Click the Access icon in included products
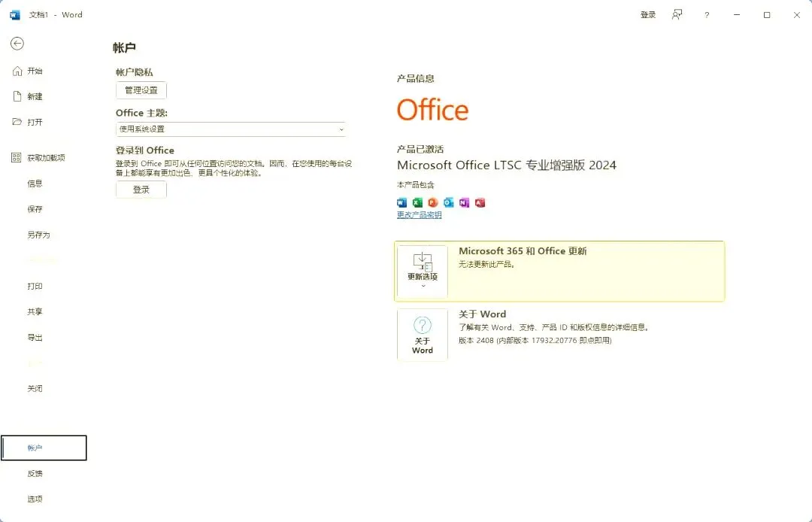 [x=480, y=202]
